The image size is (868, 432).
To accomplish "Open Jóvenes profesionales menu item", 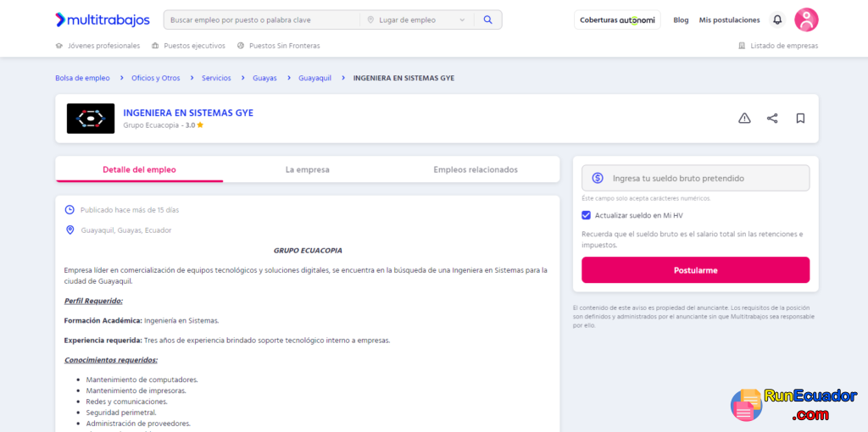I will (x=104, y=46).
